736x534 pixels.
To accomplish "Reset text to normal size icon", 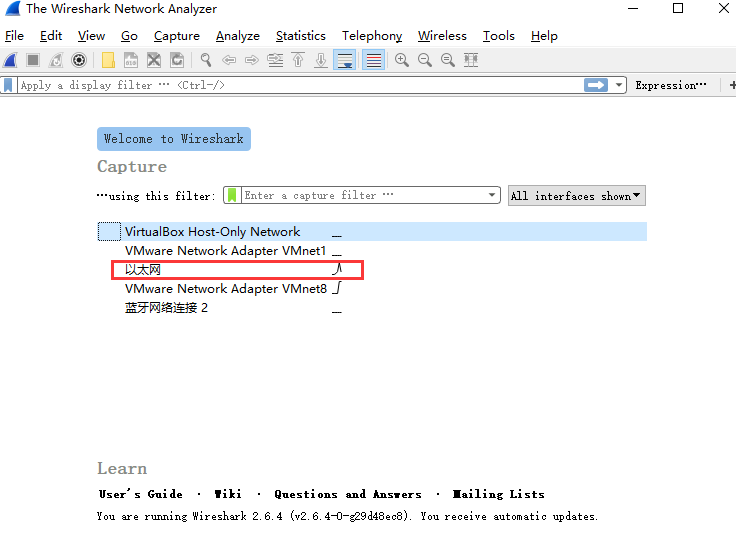I will point(448,60).
